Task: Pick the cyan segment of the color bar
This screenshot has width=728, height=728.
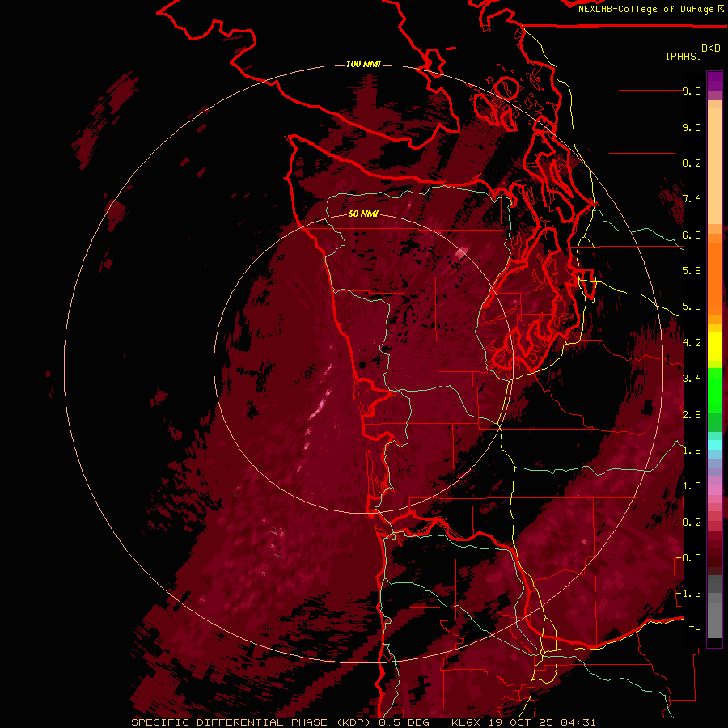Action: pos(714,445)
